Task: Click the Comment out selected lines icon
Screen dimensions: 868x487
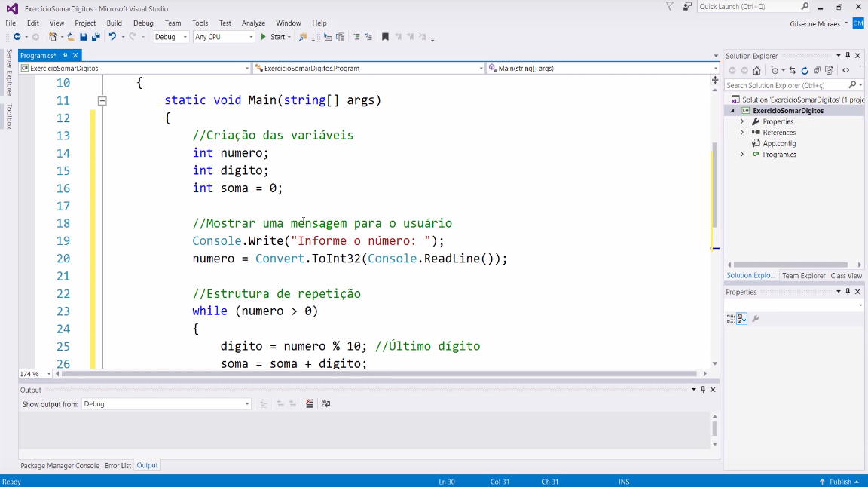Action: click(x=356, y=37)
